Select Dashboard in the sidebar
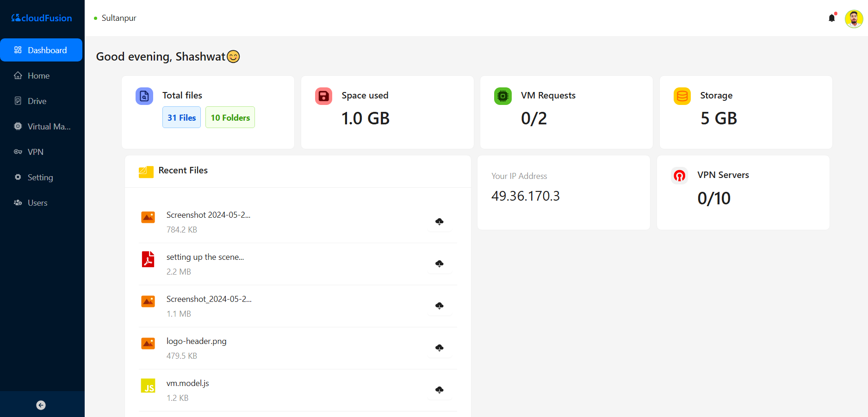868x417 pixels. click(41, 50)
